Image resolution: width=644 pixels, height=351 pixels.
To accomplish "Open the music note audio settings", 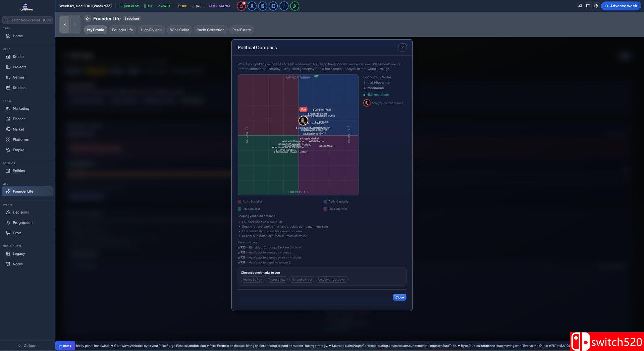I will (x=580, y=6).
